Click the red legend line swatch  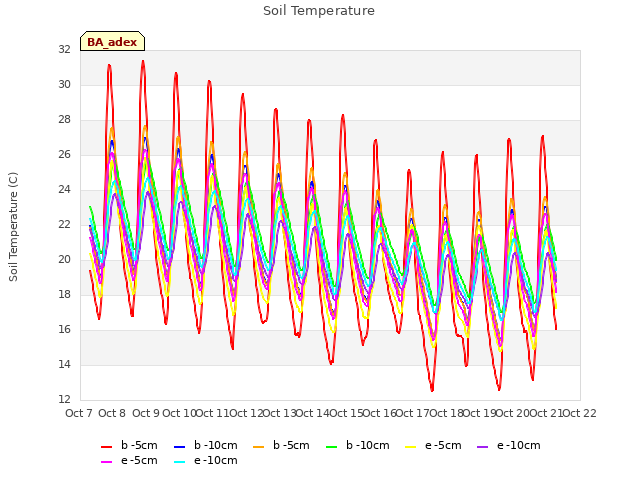pyautogui.click(x=107, y=447)
